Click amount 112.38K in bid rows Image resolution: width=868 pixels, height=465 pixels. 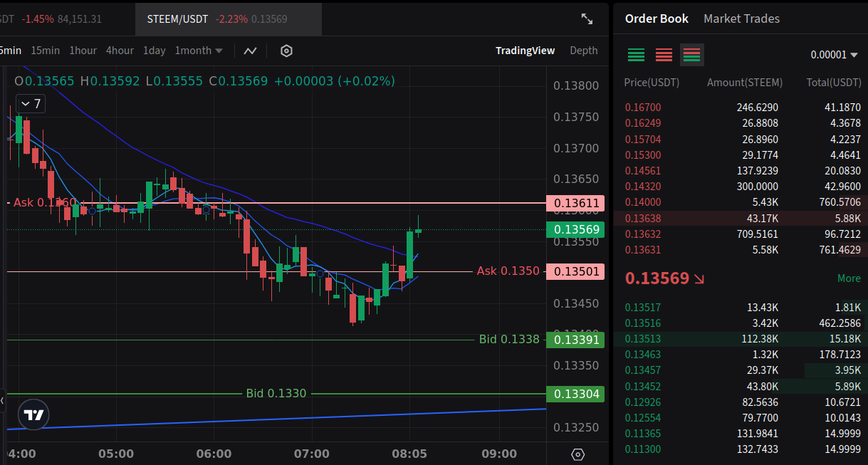pos(760,339)
